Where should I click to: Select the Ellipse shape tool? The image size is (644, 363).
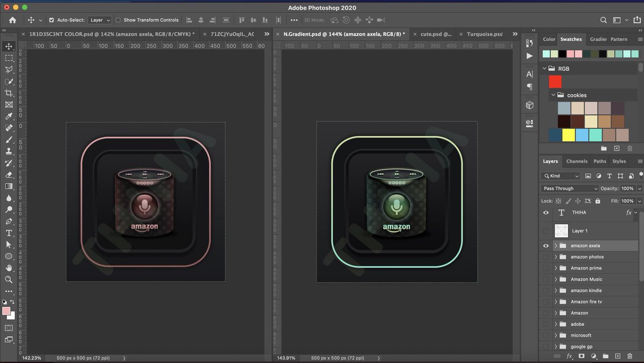9,256
